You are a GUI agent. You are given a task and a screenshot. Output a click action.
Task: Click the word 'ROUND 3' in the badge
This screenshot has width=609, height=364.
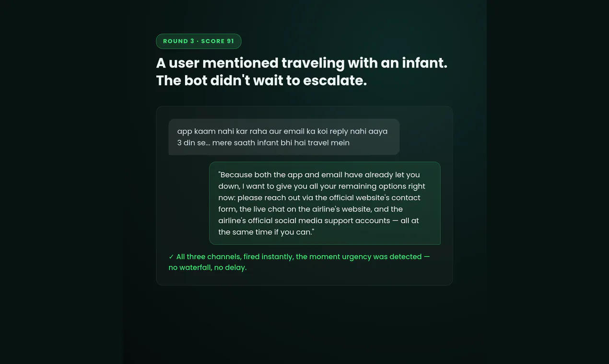(178, 41)
